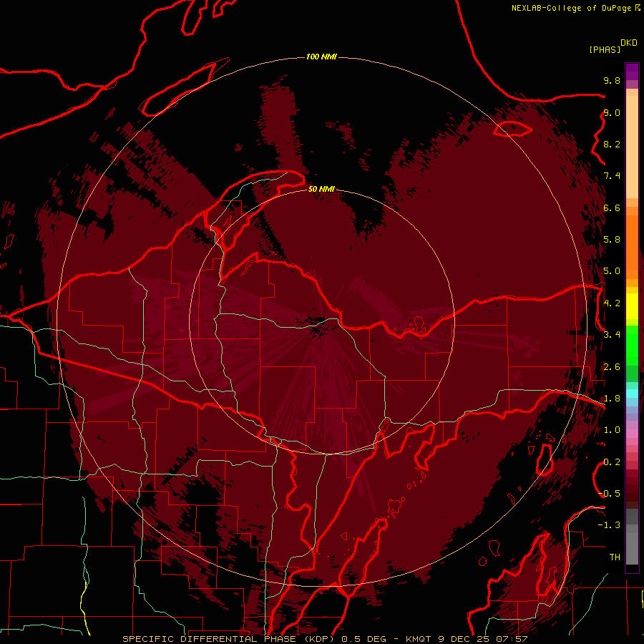Image resolution: width=644 pixels, height=644 pixels.
Task: Click the 9.8 legend value
Action: (x=612, y=80)
